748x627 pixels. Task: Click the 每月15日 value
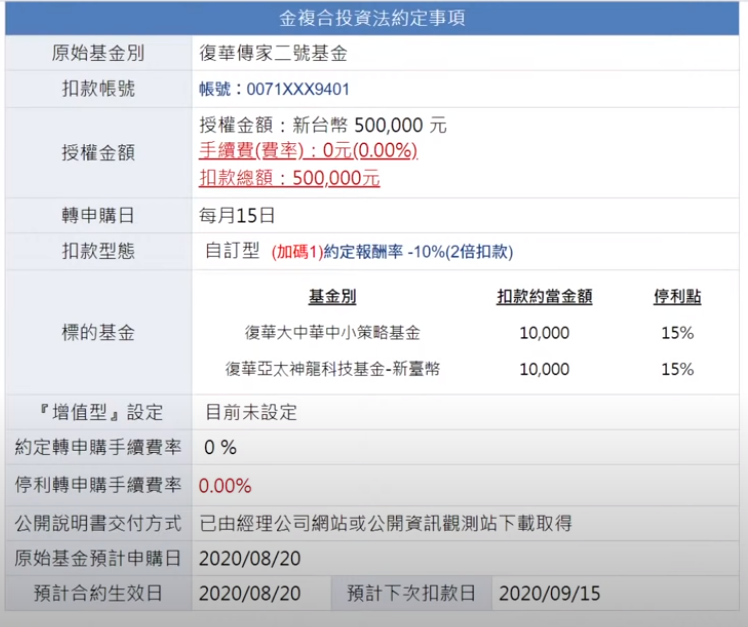coord(237,216)
